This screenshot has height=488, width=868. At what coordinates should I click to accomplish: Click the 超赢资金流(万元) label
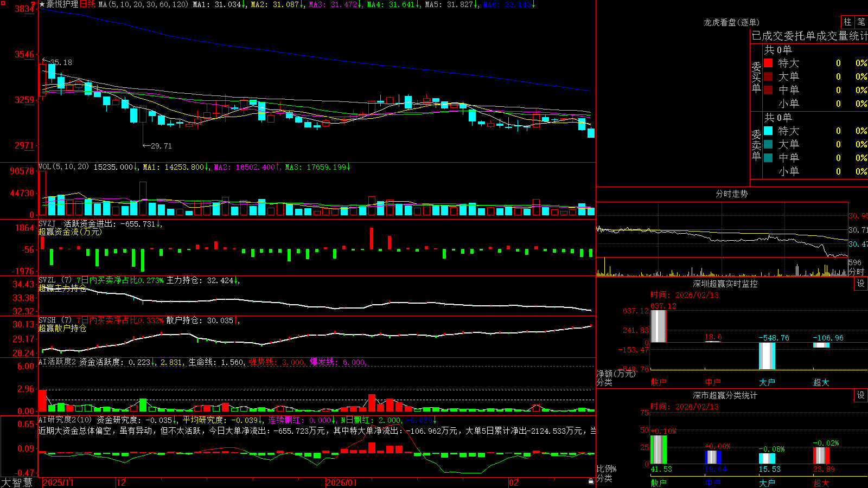pyautogui.click(x=70, y=232)
